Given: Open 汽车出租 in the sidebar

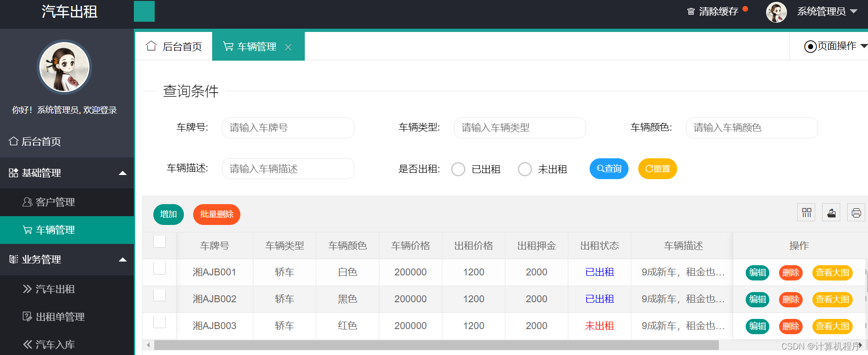Looking at the screenshot, I should tap(67, 289).
